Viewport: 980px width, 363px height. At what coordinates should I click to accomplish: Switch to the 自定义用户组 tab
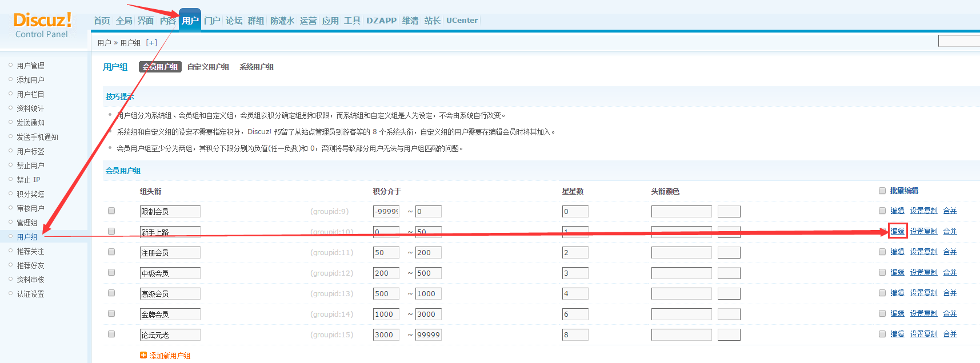[208, 67]
